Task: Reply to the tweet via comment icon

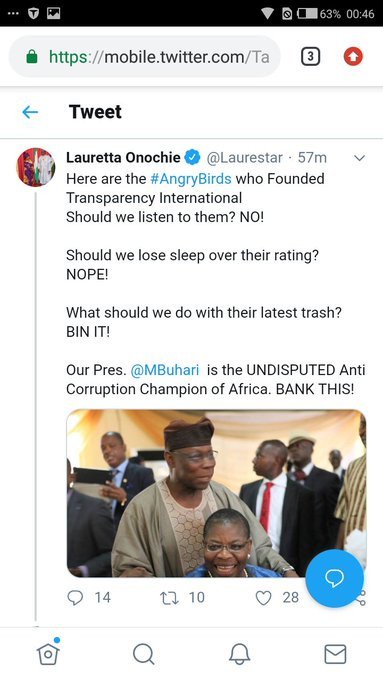Action: click(x=75, y=598)
